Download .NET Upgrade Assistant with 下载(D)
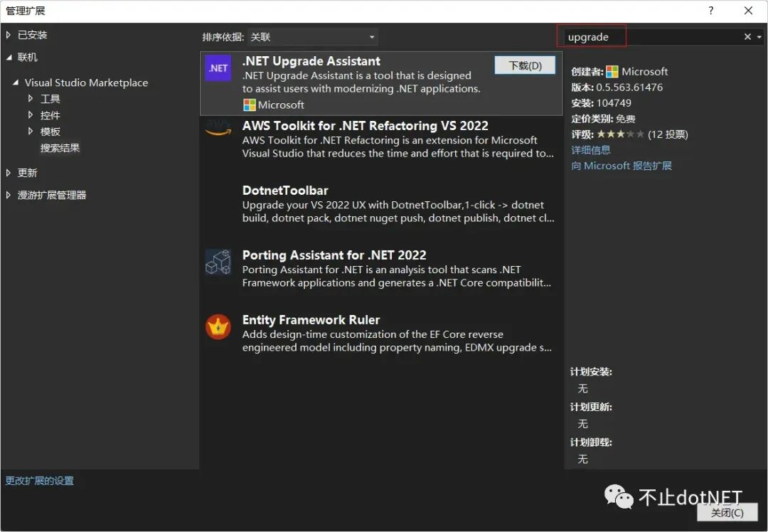 (525, 65)
